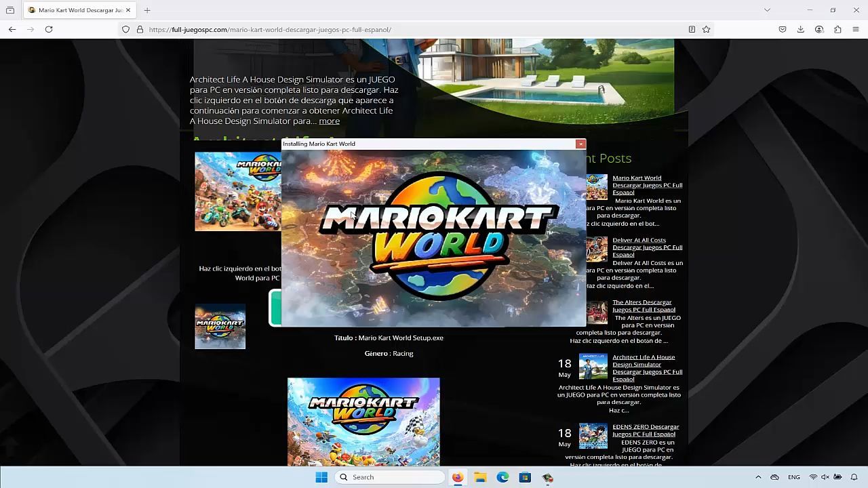The width and height of the screenshot is (868, 488).
Task: Go back to the previous page
Action: click(x=12, y=29)
